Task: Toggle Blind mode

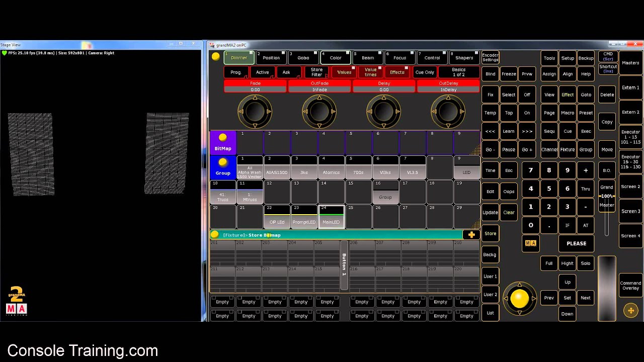Action: coord(490,74)
